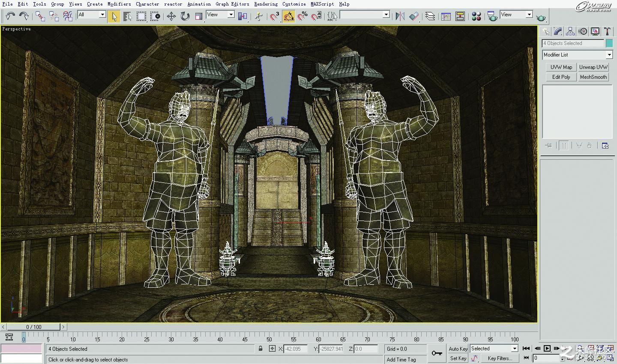This screenshot has height=364, width=617.
Task: Switch to the Display command panel tab
Action: [595, 31]
